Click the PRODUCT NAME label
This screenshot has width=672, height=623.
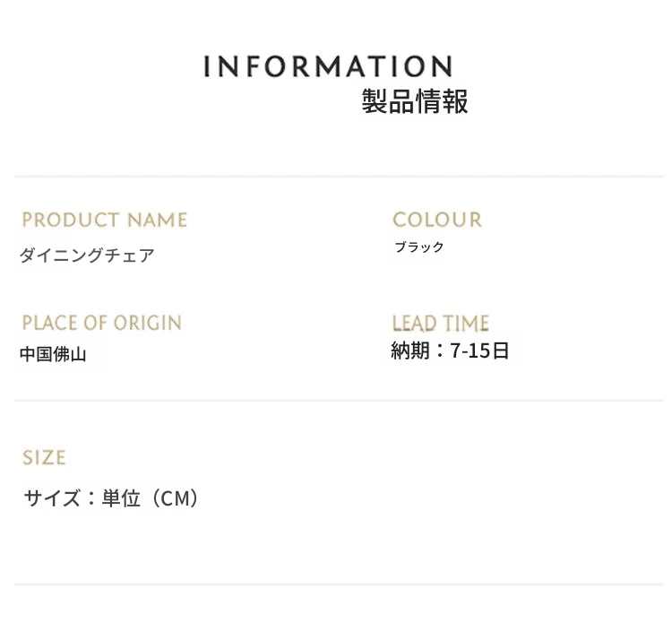[105, 220]
